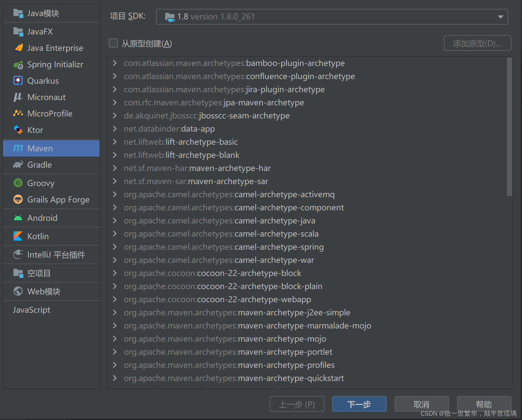This screenshot has width=522, height=420.
Task: Select cocoon-22-archetype-webapp text
Action: pyautogui.click(x=254, y=299)
